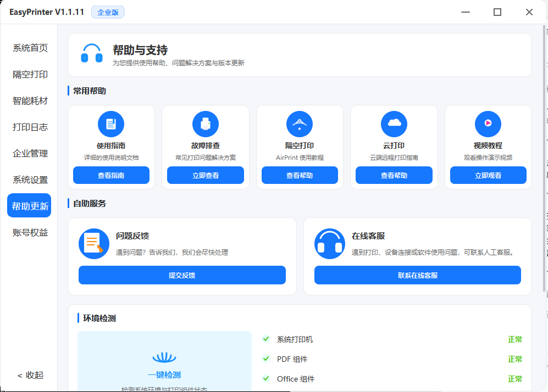The image size is (548, 392).
Task: Click the PDF 组件 row label
Action: coord(292,359)
